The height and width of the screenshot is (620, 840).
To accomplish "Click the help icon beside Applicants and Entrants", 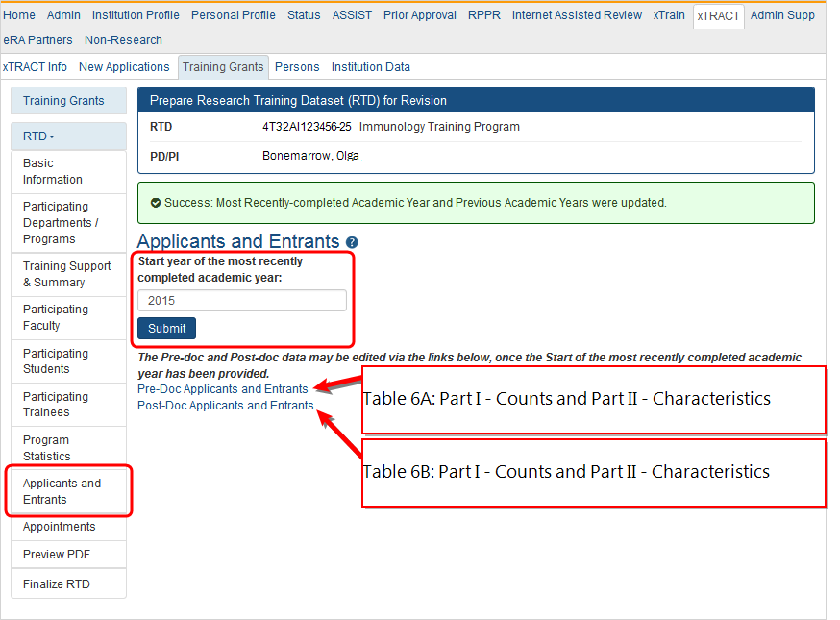I will pos(352,243).
